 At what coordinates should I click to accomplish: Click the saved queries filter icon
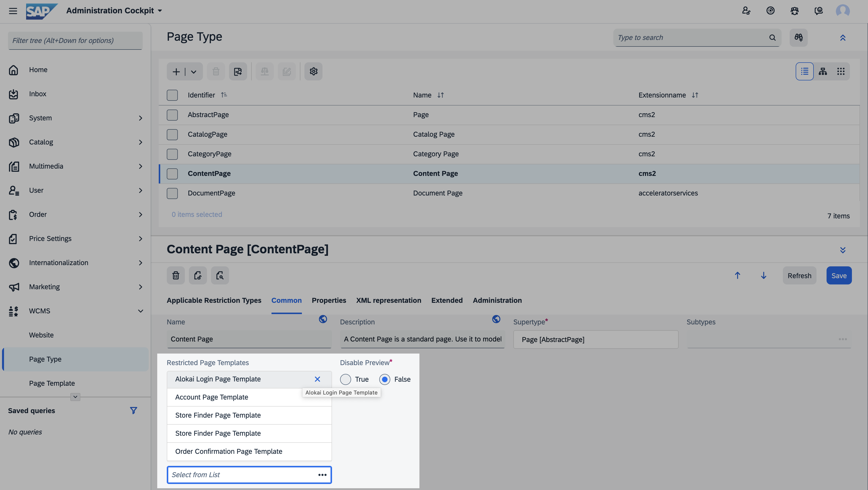click(133, 410)
